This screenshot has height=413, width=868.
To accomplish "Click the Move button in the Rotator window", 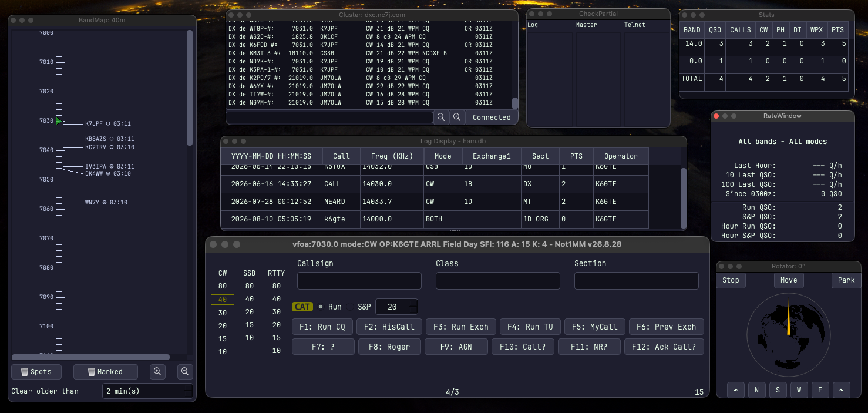I will point(789,280).
